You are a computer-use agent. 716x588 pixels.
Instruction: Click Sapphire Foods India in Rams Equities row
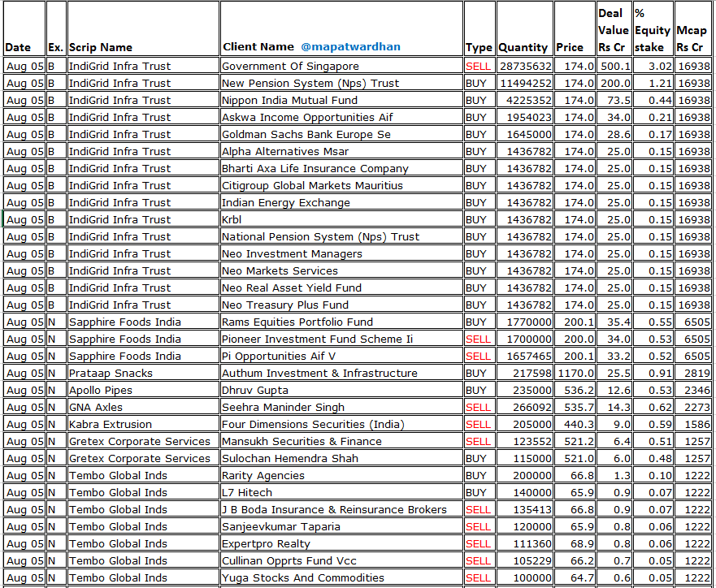(x=143, y=322)
